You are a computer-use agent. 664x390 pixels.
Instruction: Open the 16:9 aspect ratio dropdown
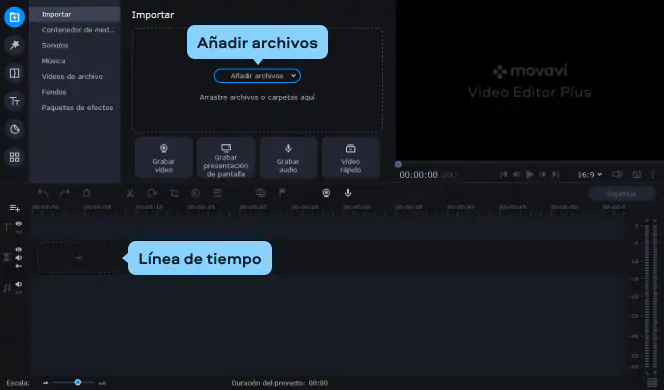(x=590, y=174)
